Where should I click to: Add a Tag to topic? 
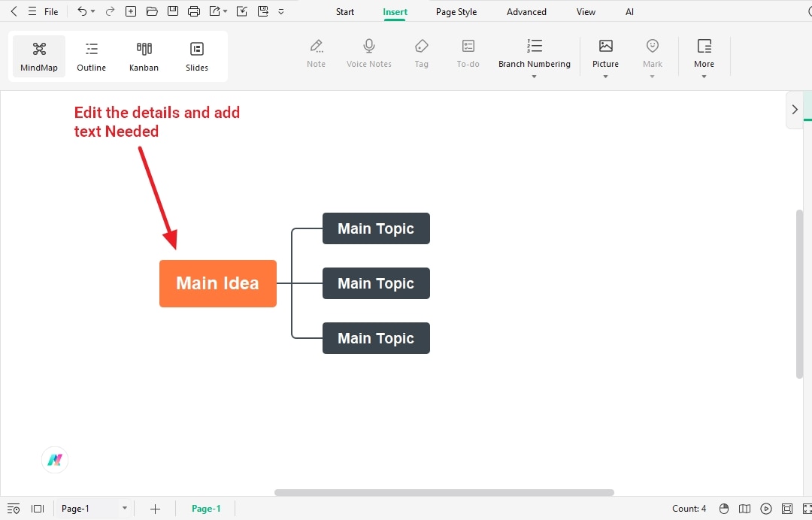[422, 54]
